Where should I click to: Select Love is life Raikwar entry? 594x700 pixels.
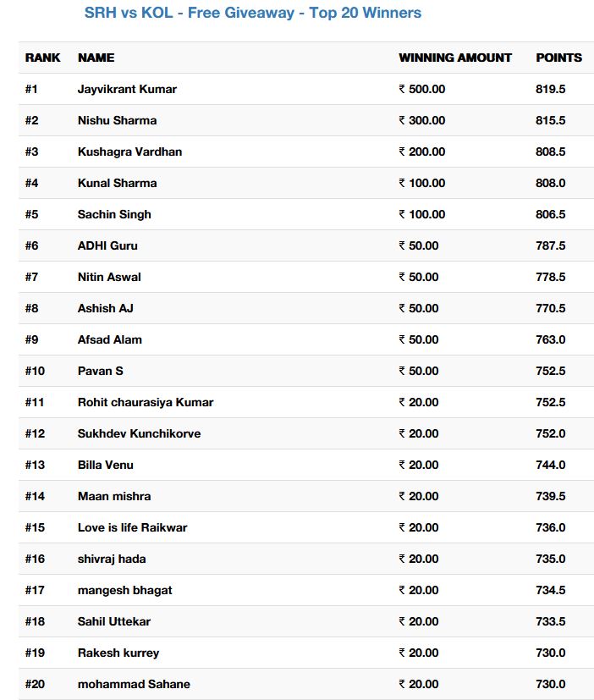point(133,527)
